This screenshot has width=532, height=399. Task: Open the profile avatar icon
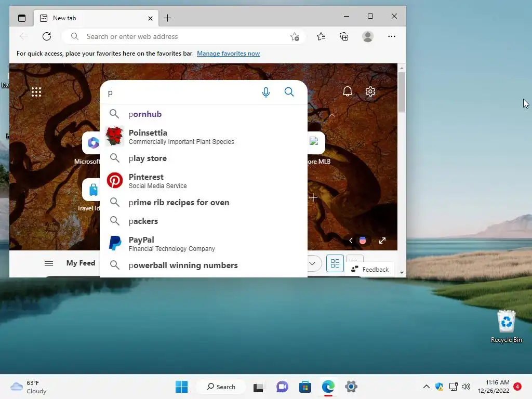pyautogui.click(x=368, y=36)
